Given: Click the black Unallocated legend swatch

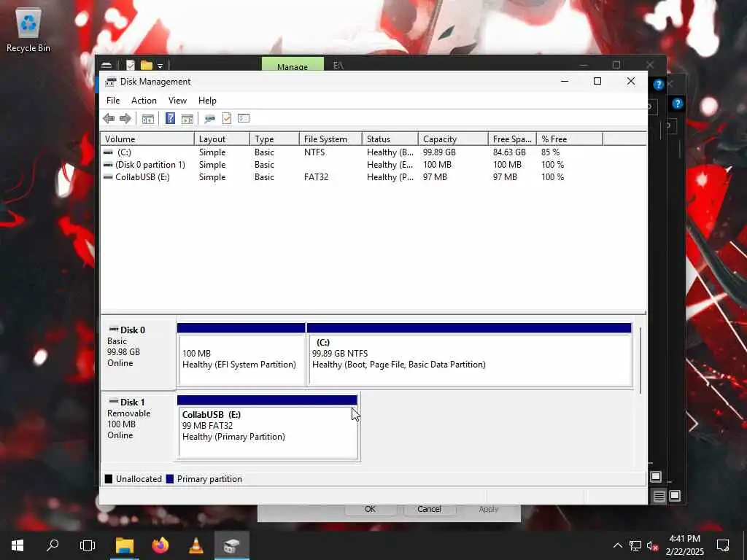Looking at the screenshot, I should [109, 479].
